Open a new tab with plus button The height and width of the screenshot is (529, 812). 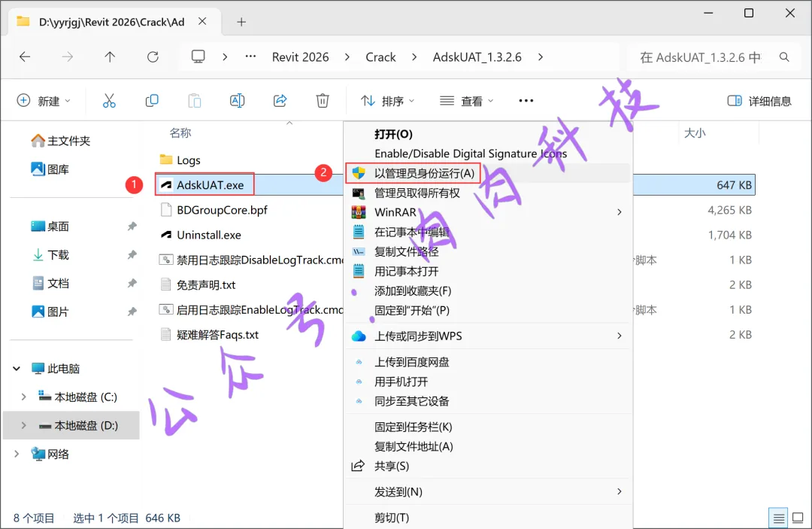(x=241, y=22)
